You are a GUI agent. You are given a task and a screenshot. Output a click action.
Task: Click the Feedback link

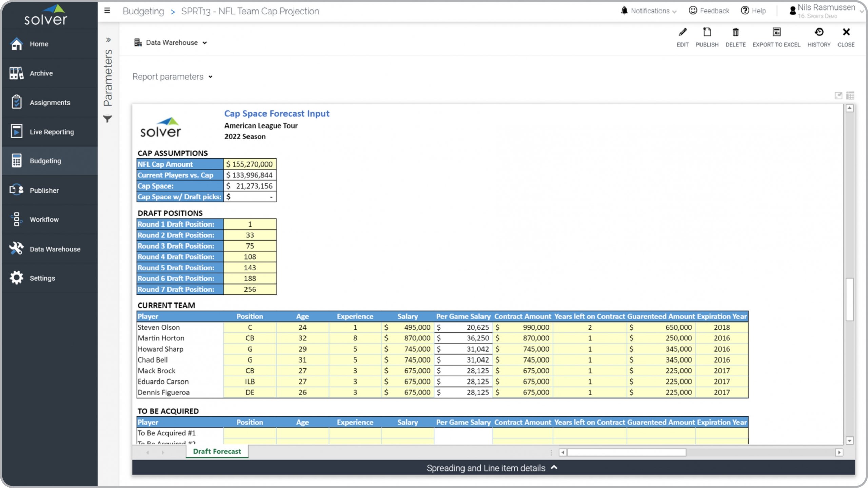coord(709,11)
